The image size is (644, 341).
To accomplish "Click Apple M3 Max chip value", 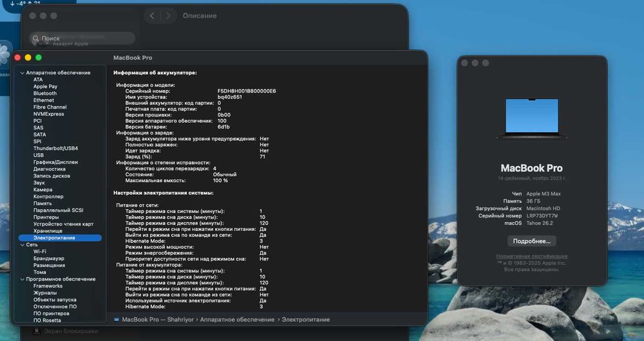I will click(544, 194).
